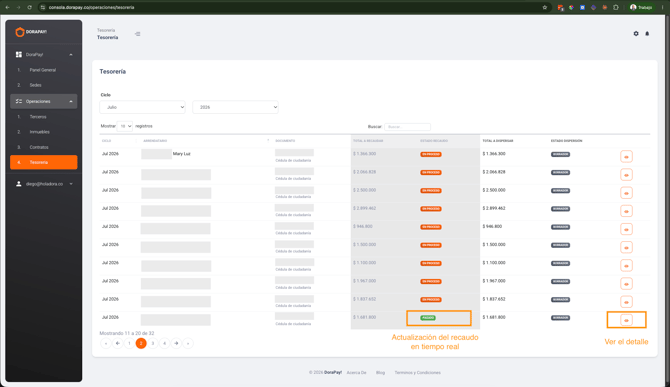View detail for the Mary Luz row
This screenshot has height=387, width=670.
[626, 157]
